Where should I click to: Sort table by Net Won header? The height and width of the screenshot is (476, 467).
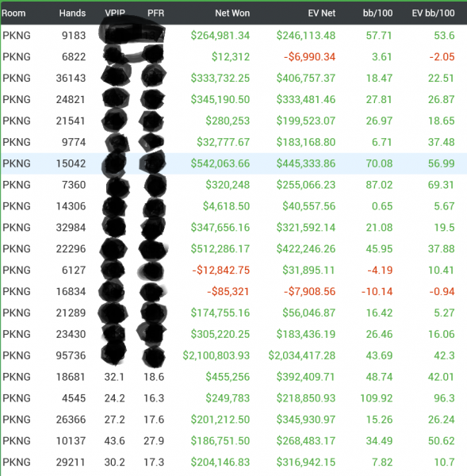(232, 13)
